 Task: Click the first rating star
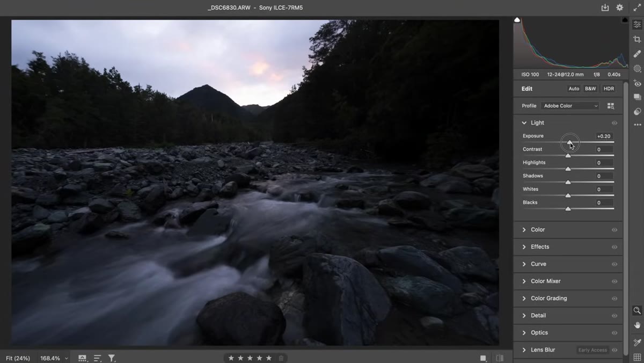[231, 358]
